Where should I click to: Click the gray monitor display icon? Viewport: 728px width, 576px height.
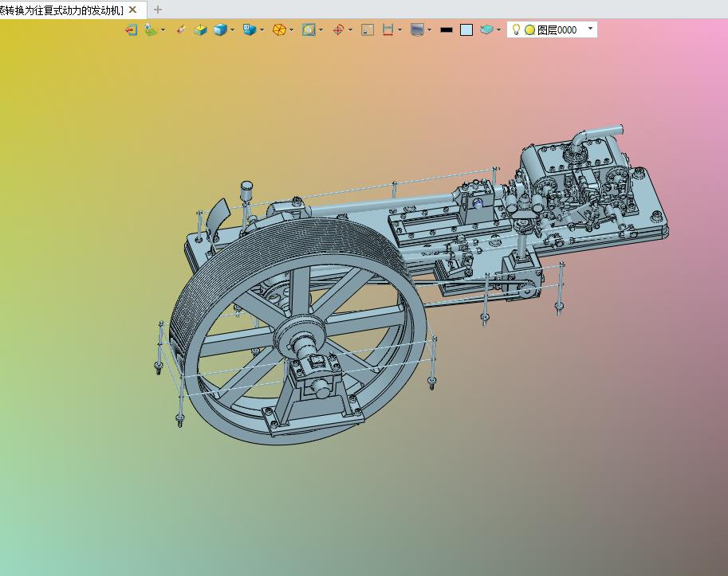pos(417,30)
